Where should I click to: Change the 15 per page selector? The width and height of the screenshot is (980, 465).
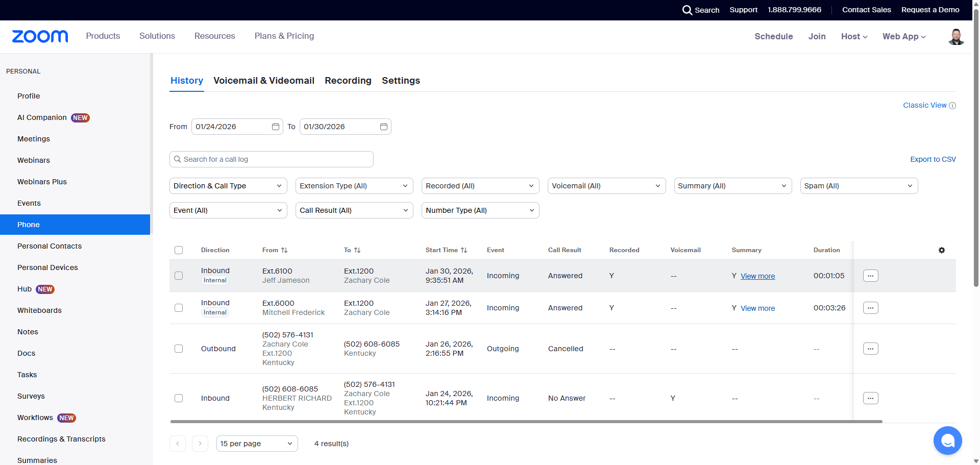pyautogui.click(x=257, y=444)
